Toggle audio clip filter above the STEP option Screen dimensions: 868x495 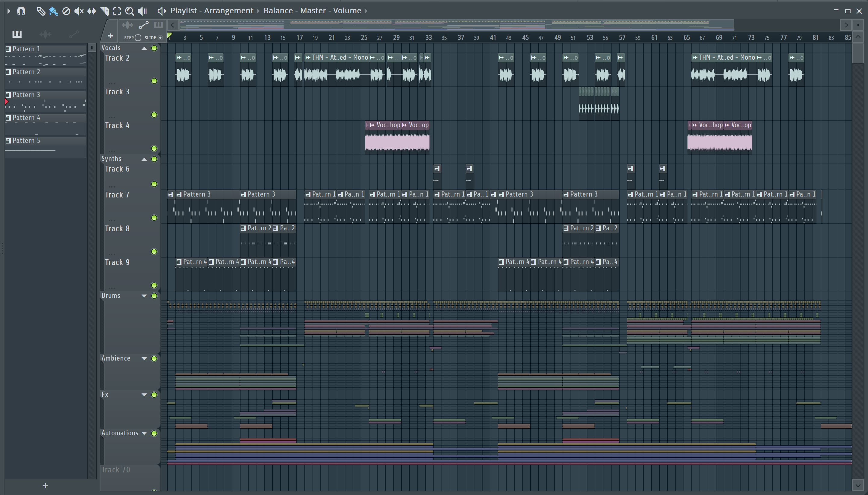[127, 25]
